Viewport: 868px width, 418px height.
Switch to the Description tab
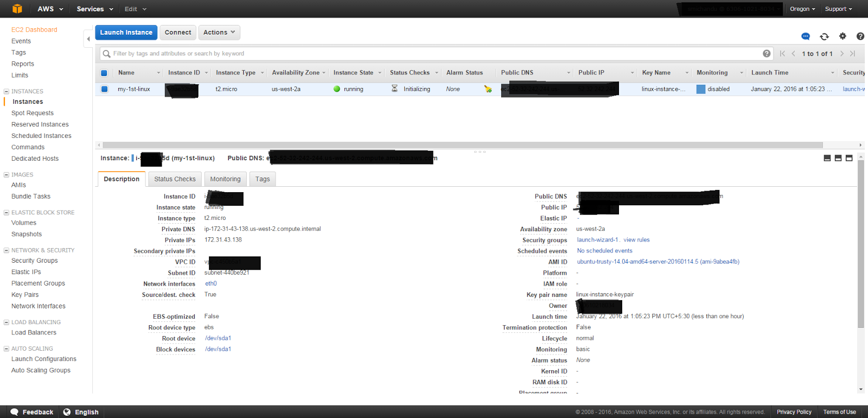[122, 179]
